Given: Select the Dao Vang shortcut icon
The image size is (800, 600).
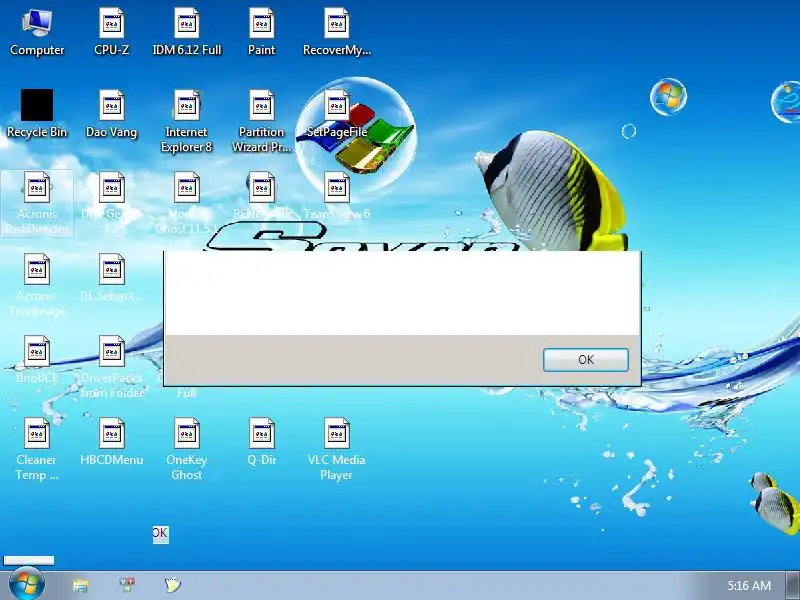Looking at the screenshot, I should coord(112,114).
